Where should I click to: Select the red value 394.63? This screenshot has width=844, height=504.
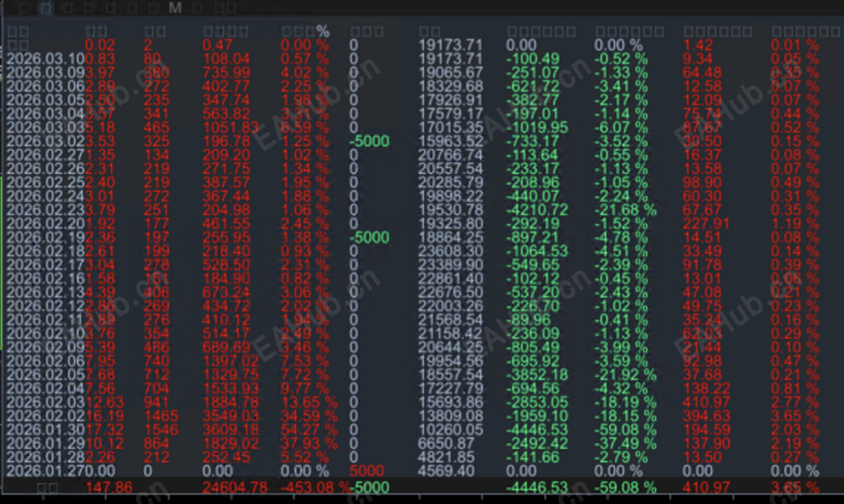coord(706,416)
